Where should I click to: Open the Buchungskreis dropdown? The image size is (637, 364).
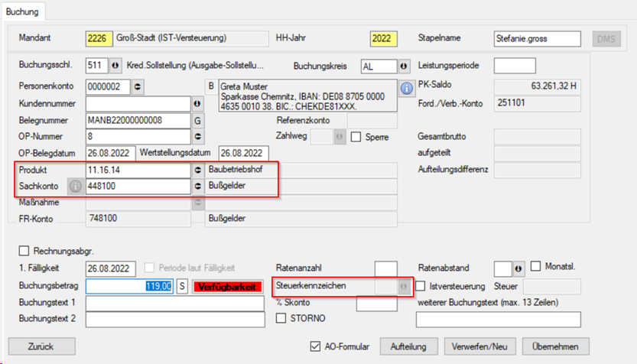click(x=404, y=66)
